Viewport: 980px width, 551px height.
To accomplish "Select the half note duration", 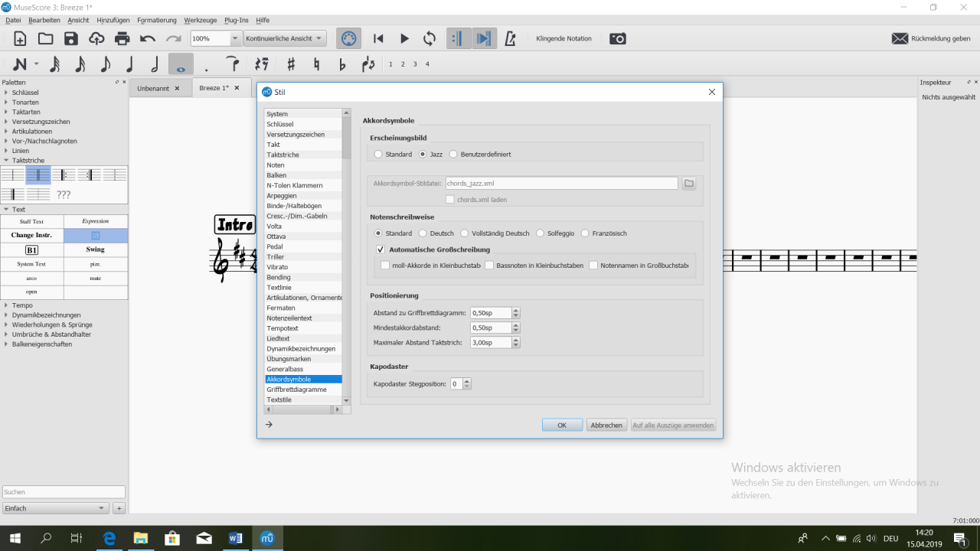I will click(155, 64).
